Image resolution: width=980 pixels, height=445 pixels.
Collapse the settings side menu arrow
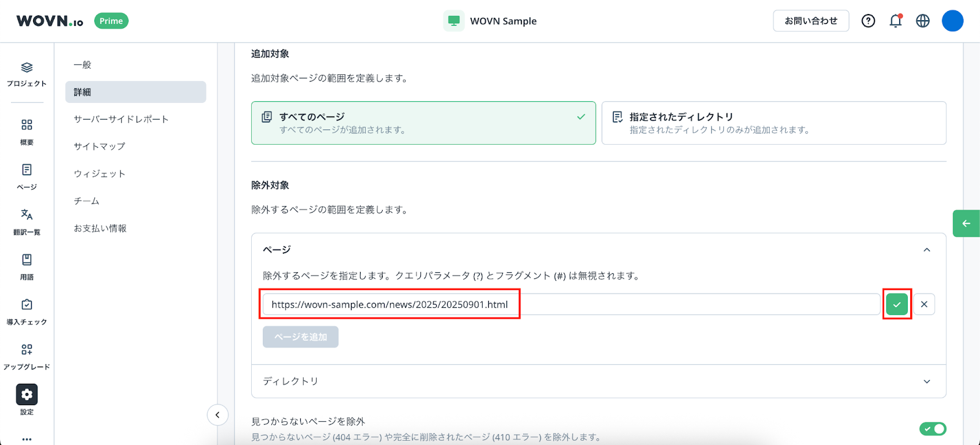coord(217,415)
